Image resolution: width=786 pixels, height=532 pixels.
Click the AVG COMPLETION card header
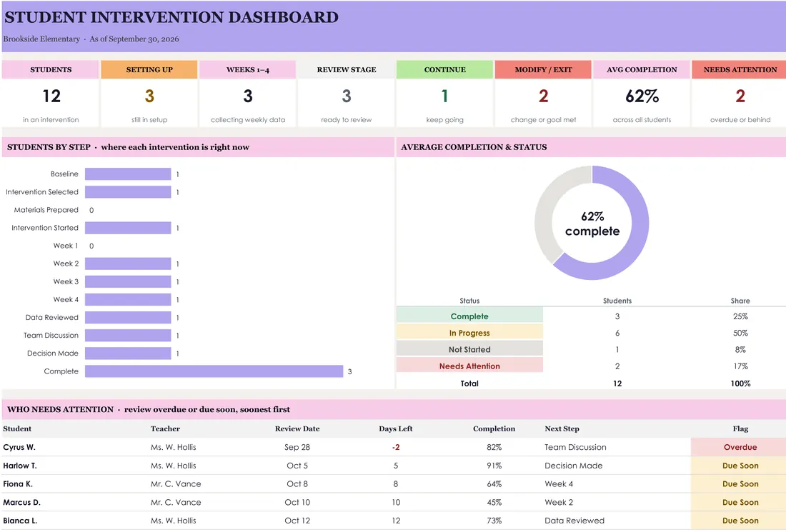[642, 70]
